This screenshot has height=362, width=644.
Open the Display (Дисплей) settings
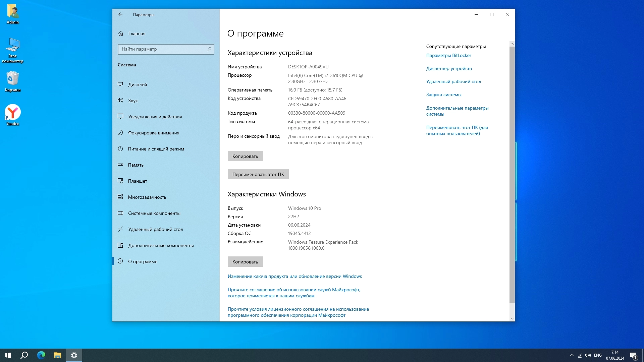[137, 84]
